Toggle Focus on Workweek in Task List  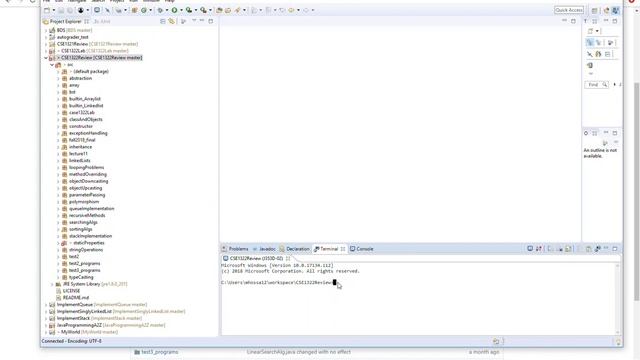tap(611, 42)
